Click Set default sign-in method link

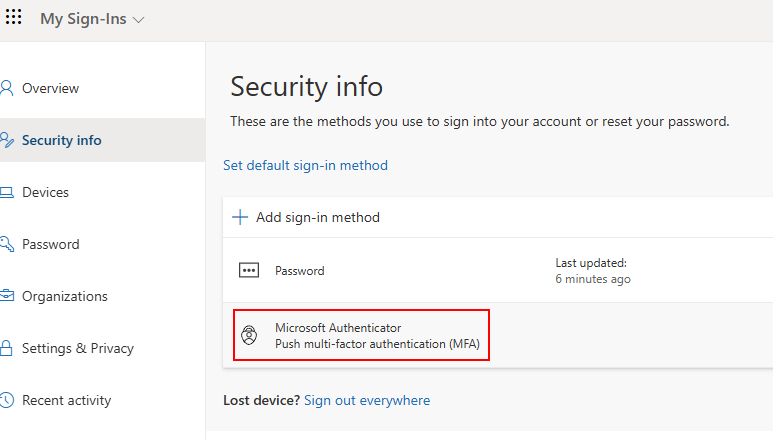(305, 166)
